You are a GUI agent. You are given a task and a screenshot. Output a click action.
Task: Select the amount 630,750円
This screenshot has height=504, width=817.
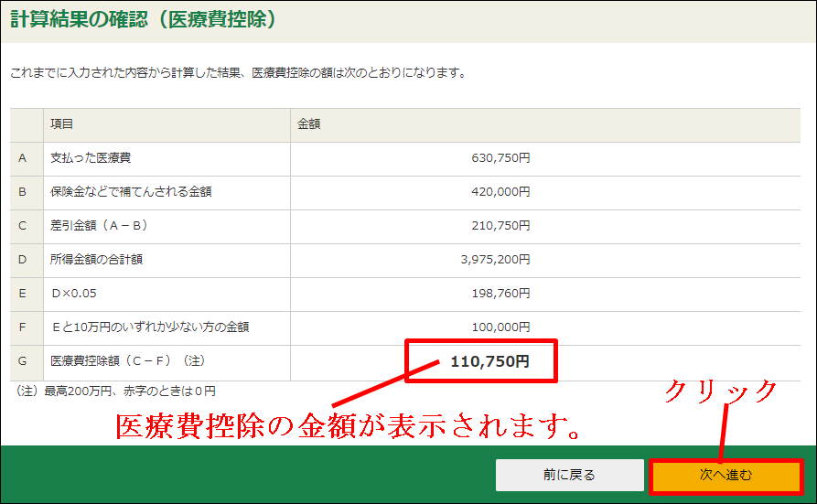coord(500,158)
